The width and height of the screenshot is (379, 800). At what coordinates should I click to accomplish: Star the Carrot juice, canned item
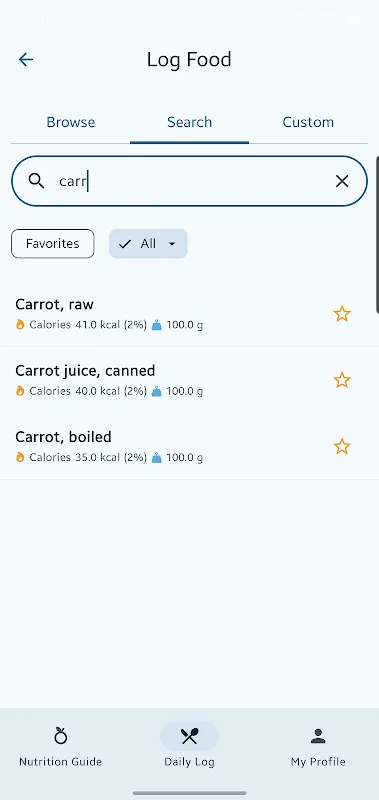(x=342, y=380)
